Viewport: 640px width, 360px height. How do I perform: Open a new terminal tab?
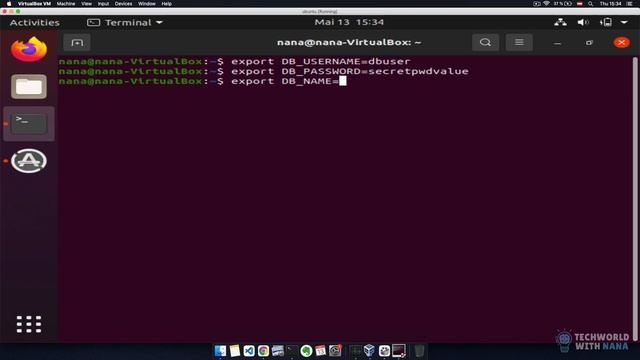point(77,42)
